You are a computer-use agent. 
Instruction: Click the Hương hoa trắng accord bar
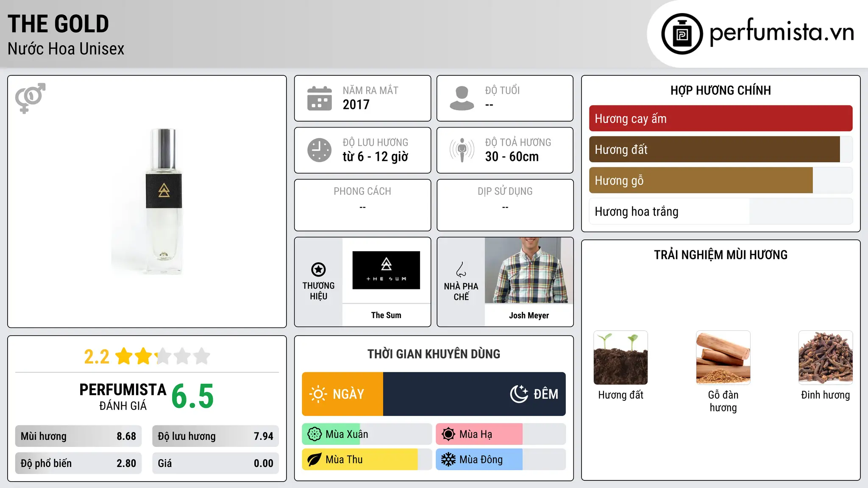721,211
